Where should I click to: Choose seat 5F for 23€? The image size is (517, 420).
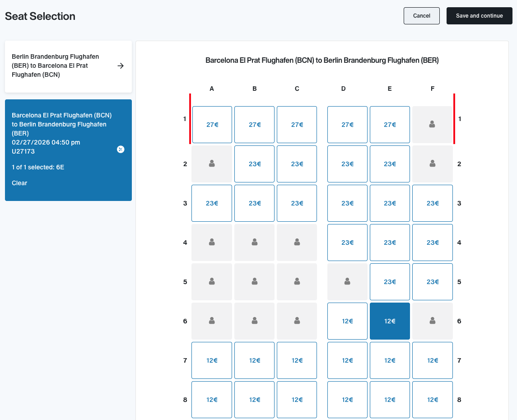coord(432,281)
